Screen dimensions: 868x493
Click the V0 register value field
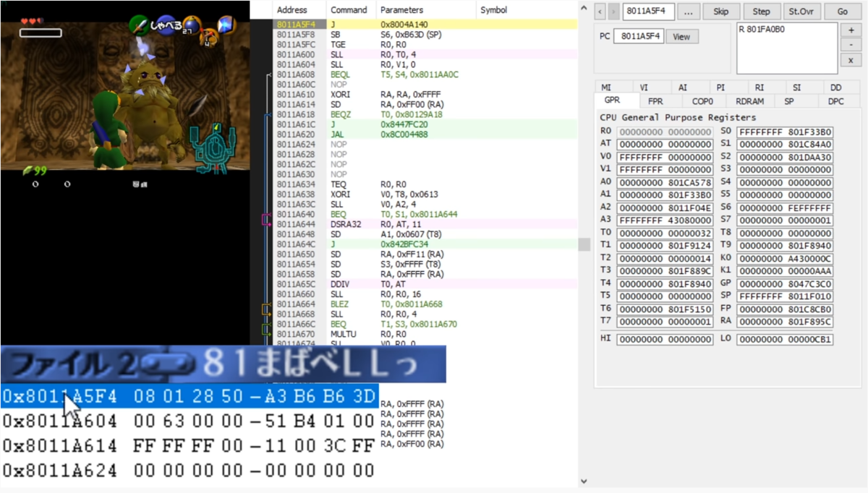click(x=665, y=157)
